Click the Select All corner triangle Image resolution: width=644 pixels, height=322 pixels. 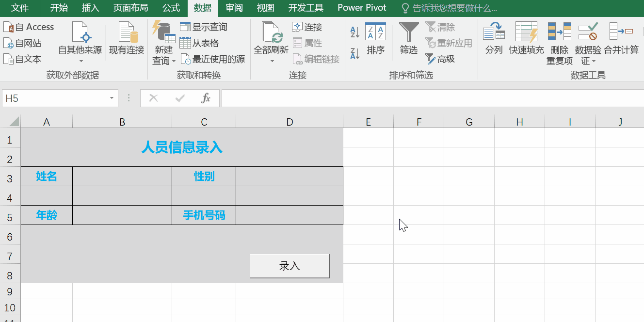14,121
